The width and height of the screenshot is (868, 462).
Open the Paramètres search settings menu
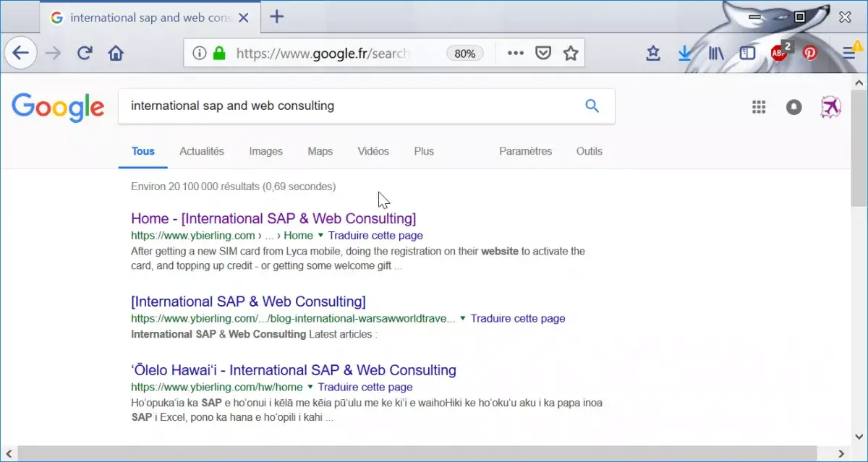(x=525, y=151)
